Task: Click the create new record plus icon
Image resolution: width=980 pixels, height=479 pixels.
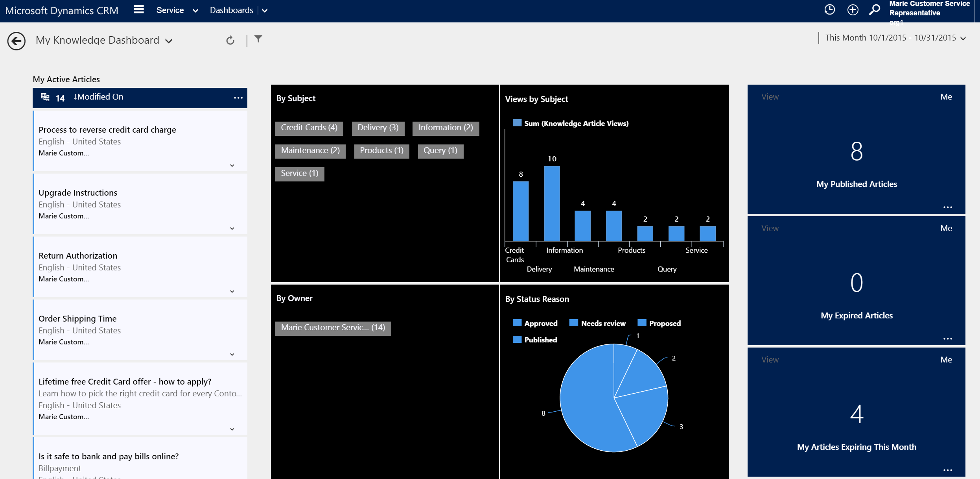Action: pyautogui.click(x=853, y=9)
